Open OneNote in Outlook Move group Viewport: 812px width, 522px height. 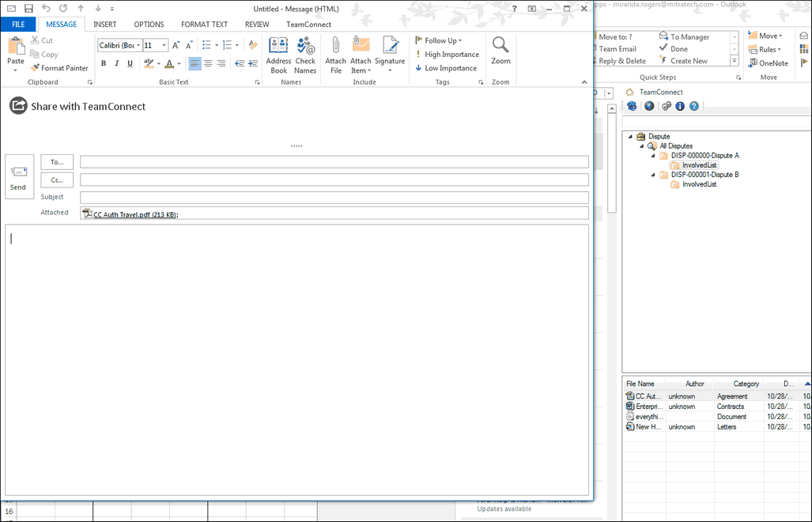pos(768,63)
